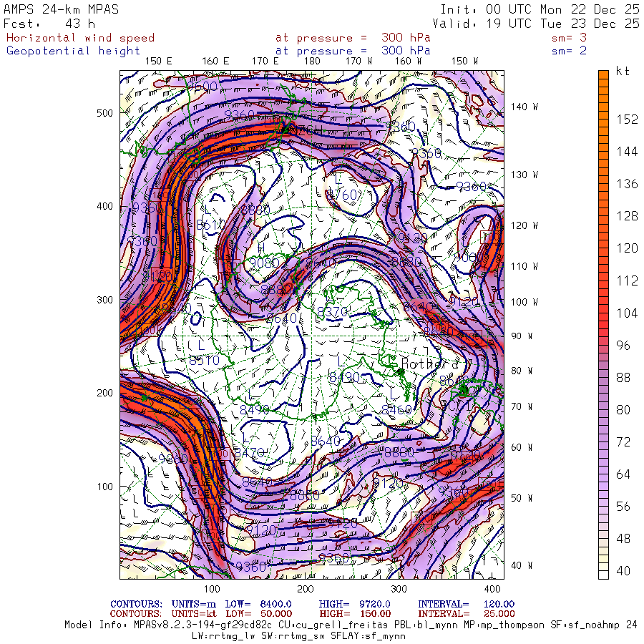
Task: Click the "100 W" label right of the map
Action: tap(525, 302)
